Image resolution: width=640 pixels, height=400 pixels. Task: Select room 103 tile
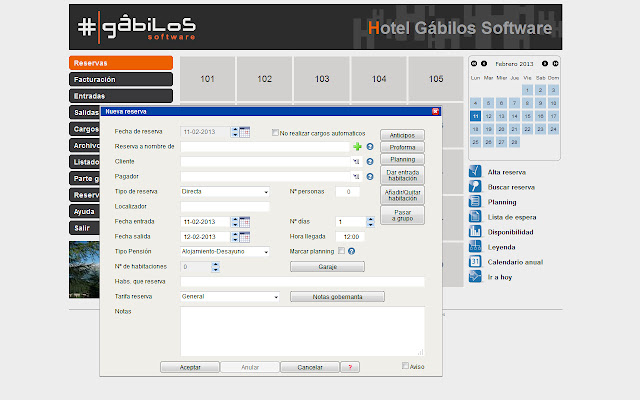click(322, 79)
